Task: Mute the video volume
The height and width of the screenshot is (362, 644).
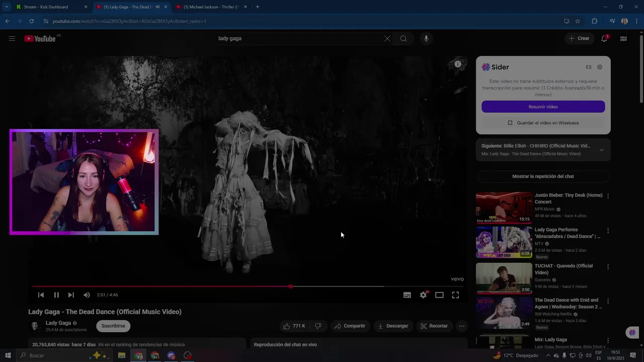Action: coord(87,295)
